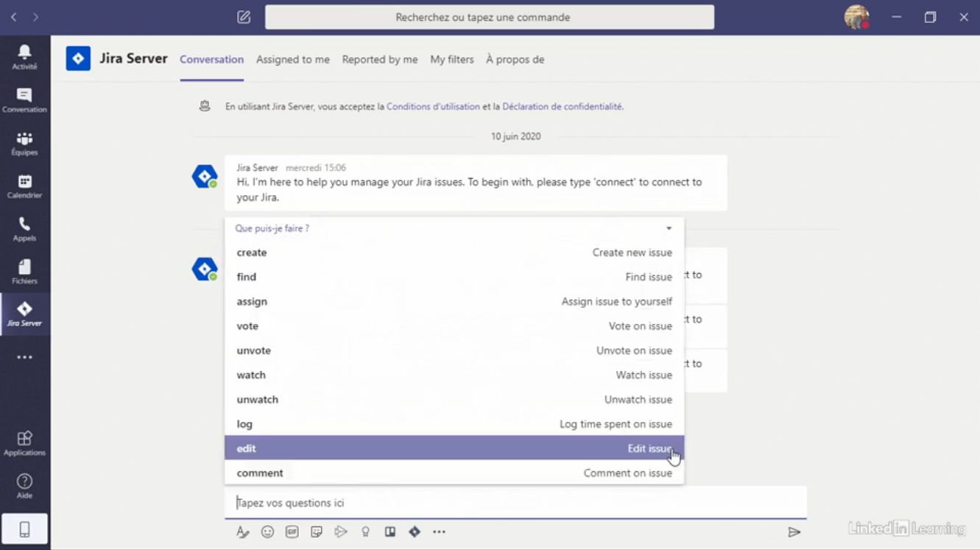Open more composer options ellipsis
This screenshot has height=550, width=980.
439,532
